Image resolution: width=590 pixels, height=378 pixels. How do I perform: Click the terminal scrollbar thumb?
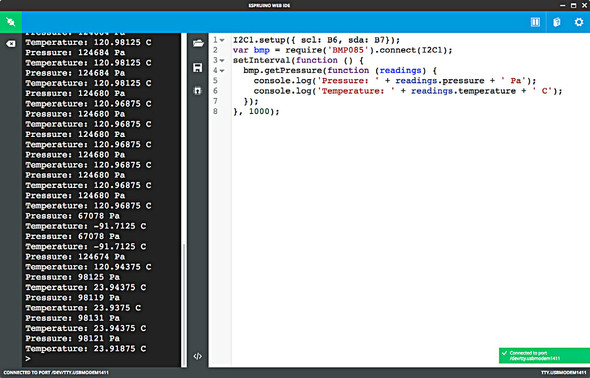[184, 305]
